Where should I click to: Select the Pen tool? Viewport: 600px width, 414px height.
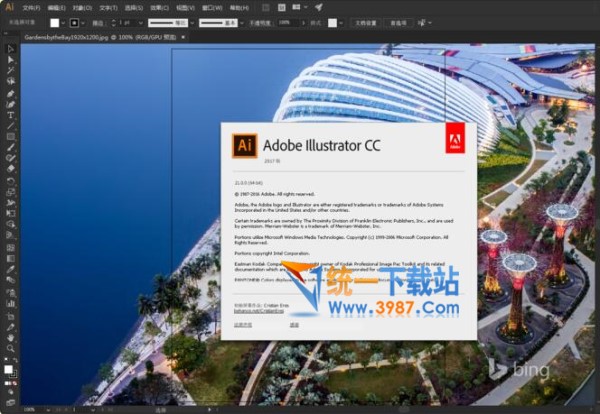click(10, 94)
